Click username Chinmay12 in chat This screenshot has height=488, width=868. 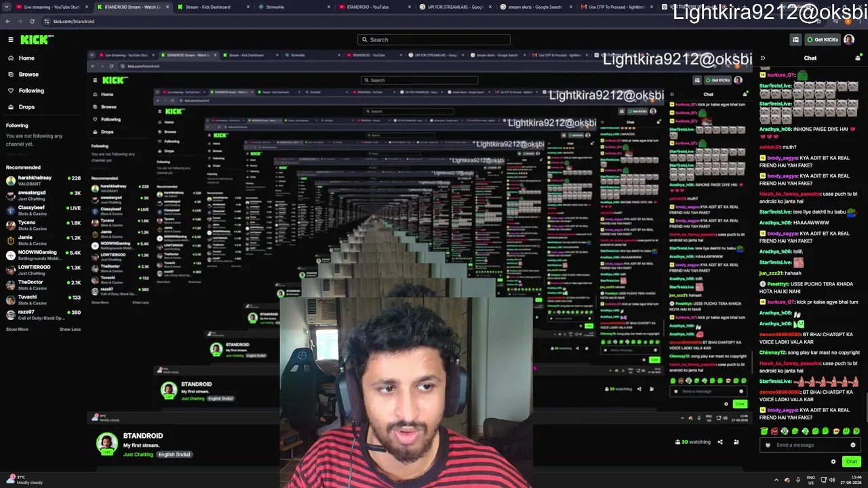(x=772, y=352)
